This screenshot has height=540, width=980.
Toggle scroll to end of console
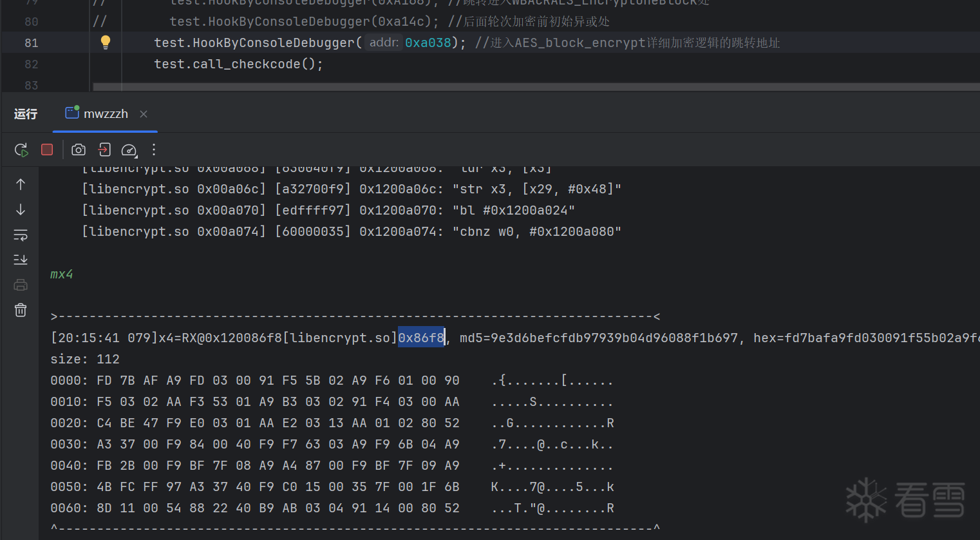click(x=21, y=260)
